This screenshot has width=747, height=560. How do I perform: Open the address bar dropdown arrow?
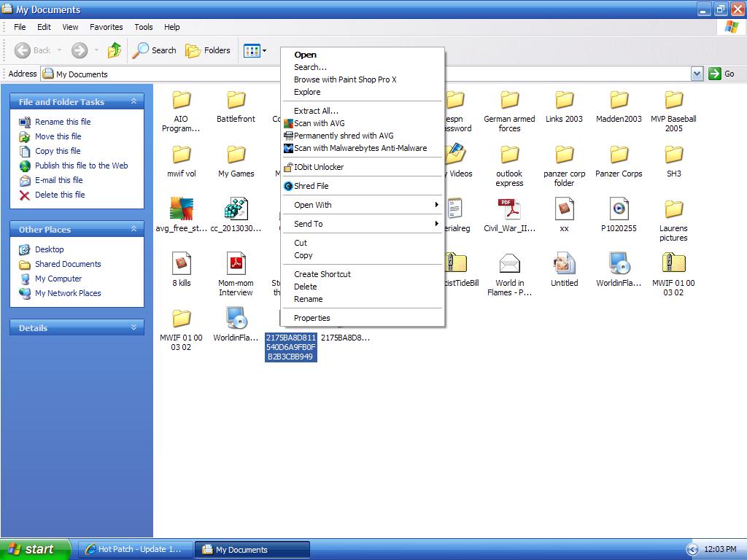pos(697,74)
